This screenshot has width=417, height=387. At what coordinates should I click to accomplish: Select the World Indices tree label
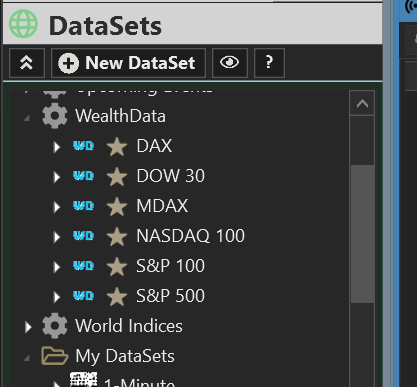coord(129,326)
